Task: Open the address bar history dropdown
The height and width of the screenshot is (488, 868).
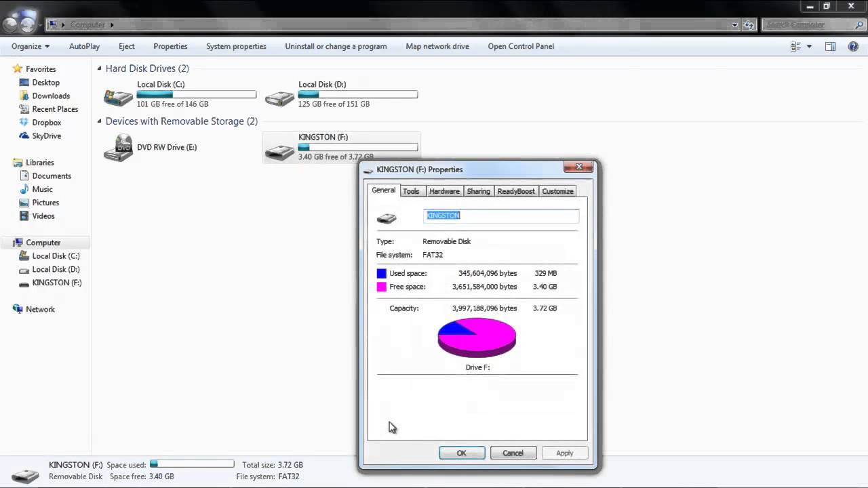Action: point(735,25)
